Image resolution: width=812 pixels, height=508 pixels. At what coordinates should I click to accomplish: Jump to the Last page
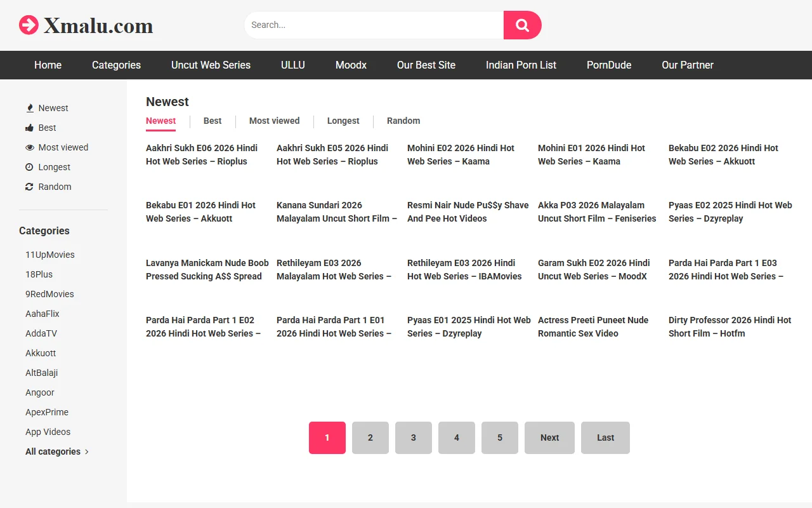tap(605, 438)
